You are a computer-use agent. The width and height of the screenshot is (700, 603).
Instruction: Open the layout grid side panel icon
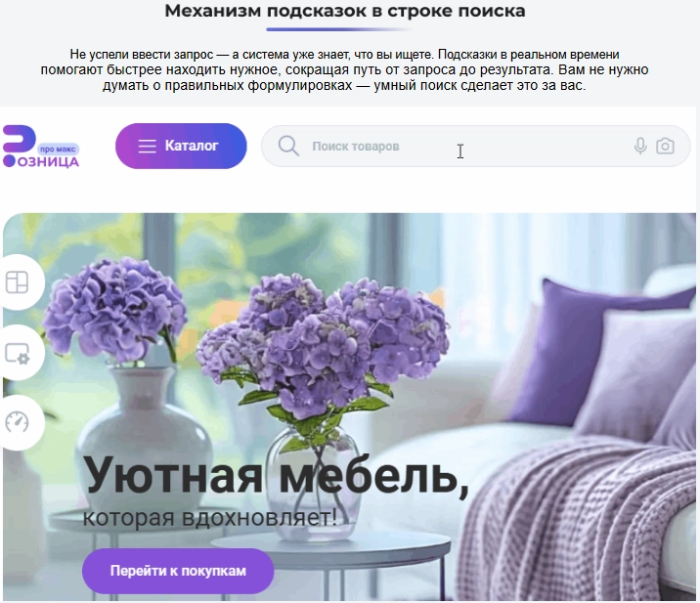[x=17, y=282]
